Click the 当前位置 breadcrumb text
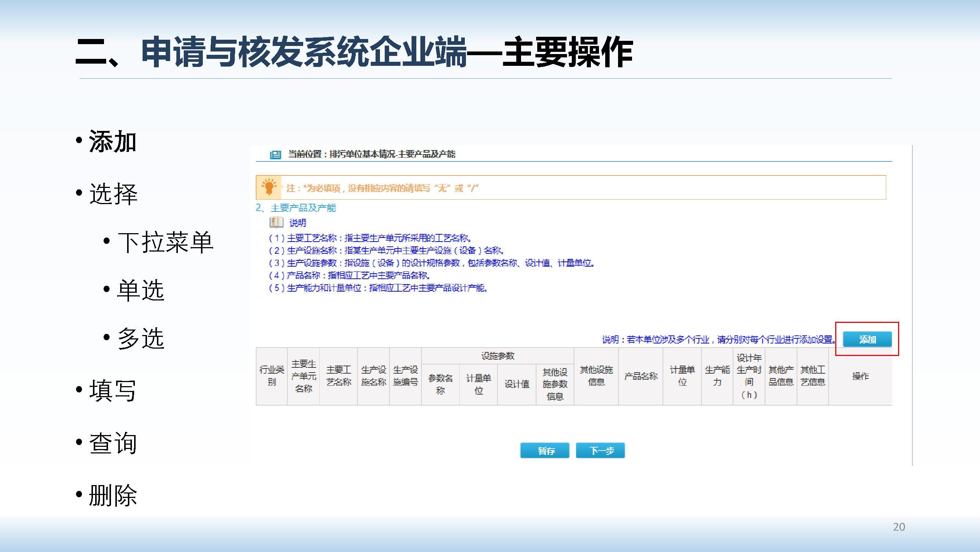 [x=371, y=154]
